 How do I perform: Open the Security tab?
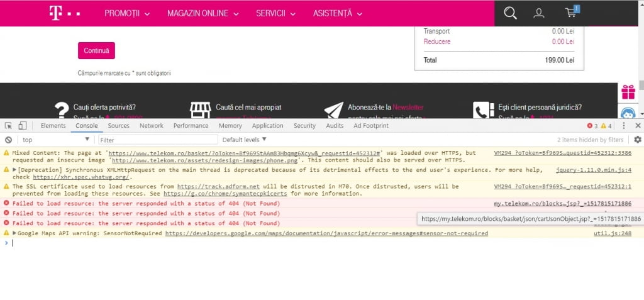(304, 126)
